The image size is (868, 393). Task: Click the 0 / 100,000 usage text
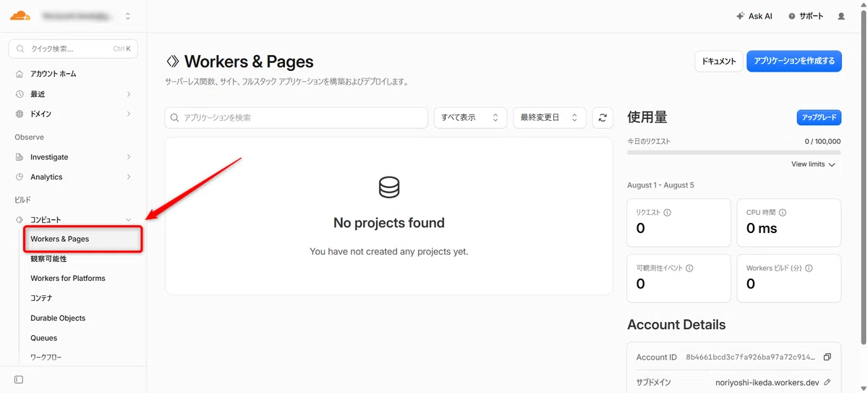pos(822,142)
